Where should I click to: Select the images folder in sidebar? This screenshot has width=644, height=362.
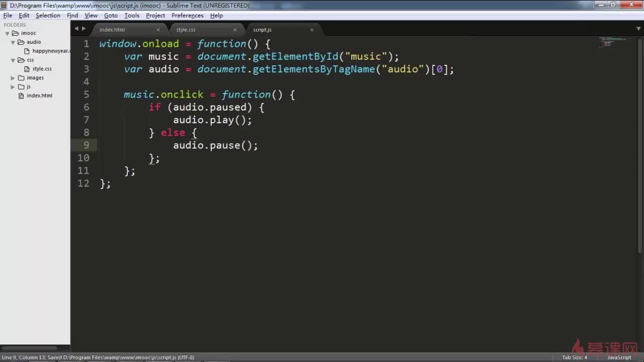35,78
